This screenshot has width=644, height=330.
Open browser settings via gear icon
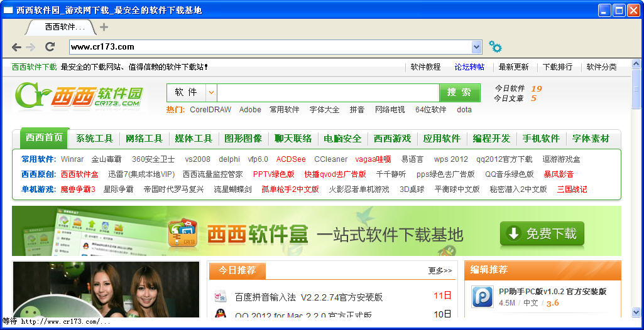[x=495, y=46]
